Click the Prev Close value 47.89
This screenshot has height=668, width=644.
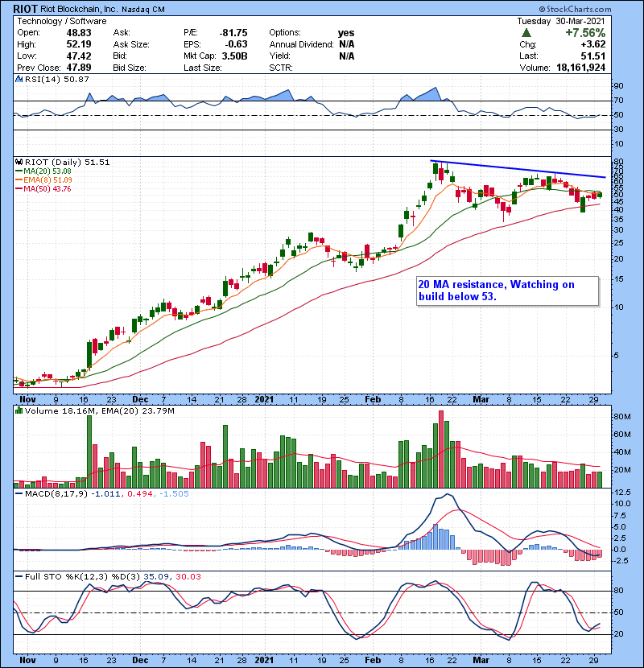[79, 68]
